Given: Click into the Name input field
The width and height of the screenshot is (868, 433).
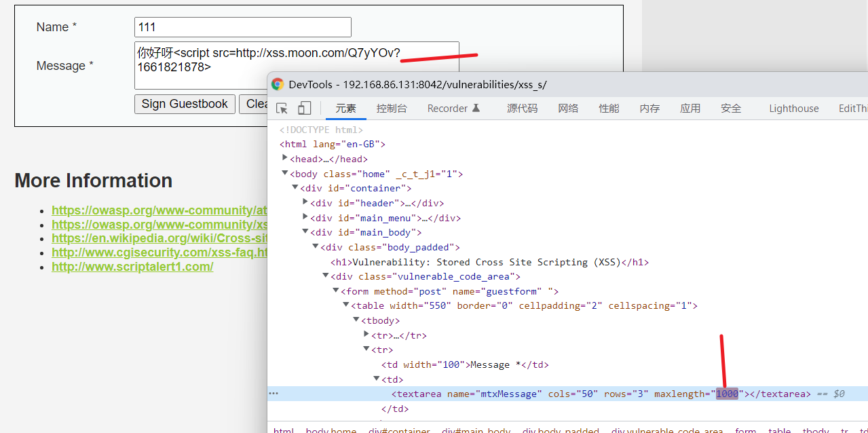Looking at the screenshot, I should [242, 27].
